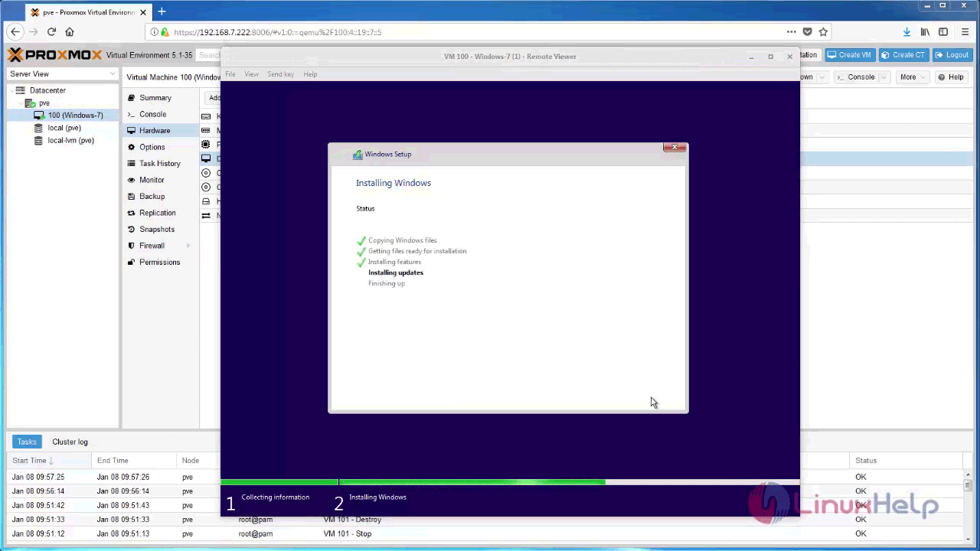
Task: Click 'VM 101 - Destroy' task entry
Action: [x=352, y=520]
